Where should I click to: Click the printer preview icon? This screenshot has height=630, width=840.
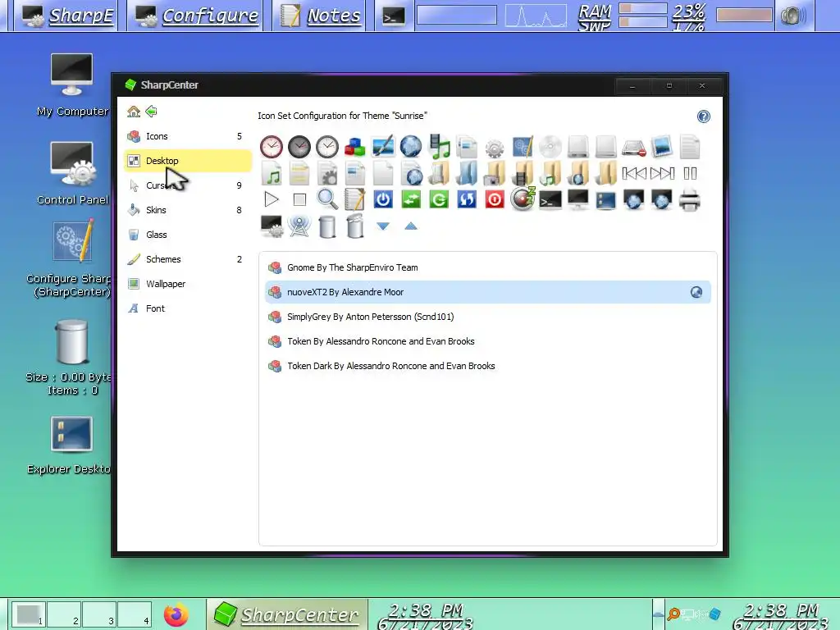click(x=689, y=200)
